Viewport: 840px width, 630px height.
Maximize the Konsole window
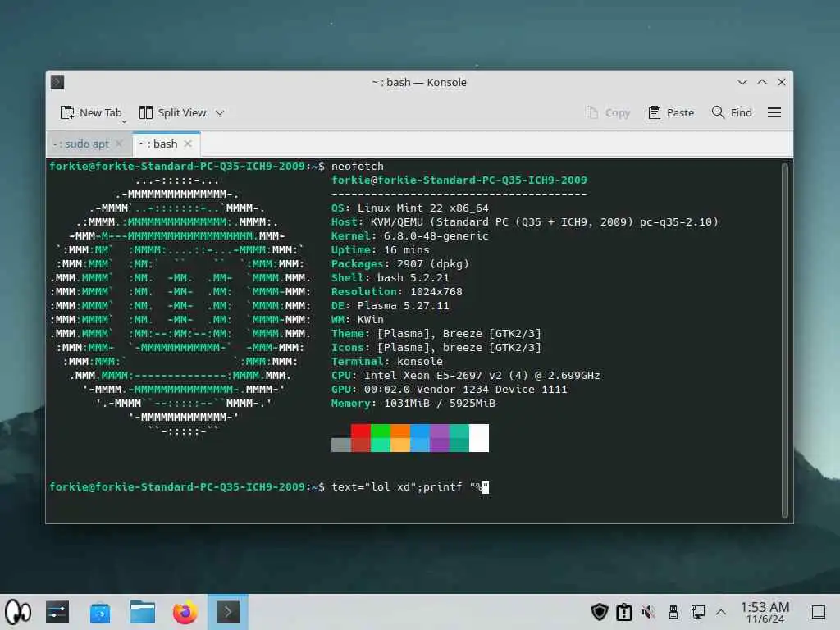[762, 82]
